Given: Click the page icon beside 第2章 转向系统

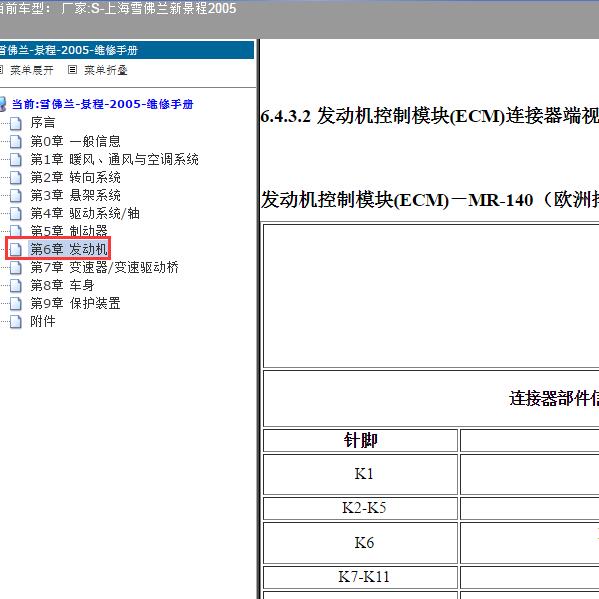Looking at the screenshot, I should click(16, 177).
